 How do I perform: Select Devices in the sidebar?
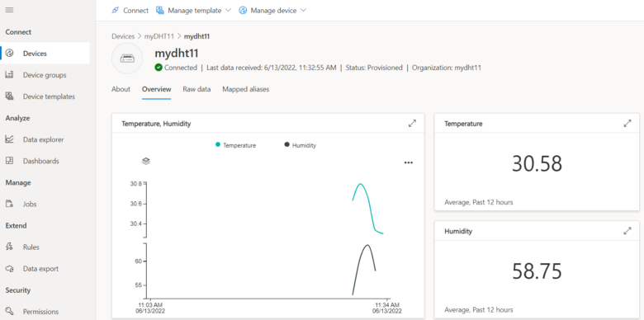45,54
